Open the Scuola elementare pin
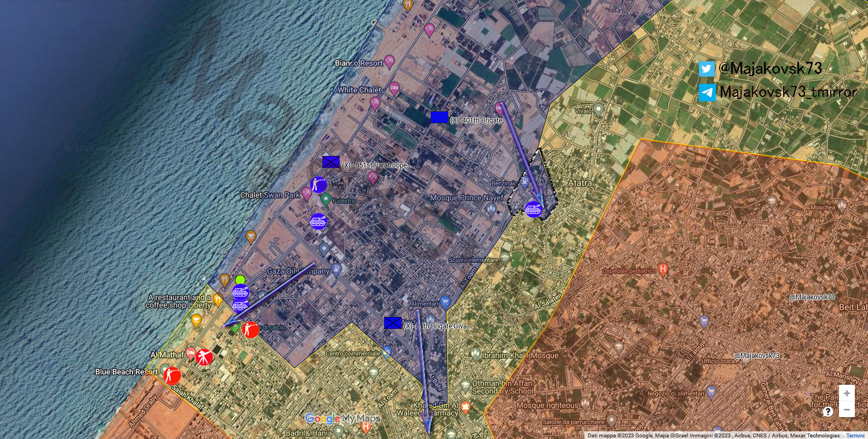Viewport: 868px width, 439px height. pos(505,258)
